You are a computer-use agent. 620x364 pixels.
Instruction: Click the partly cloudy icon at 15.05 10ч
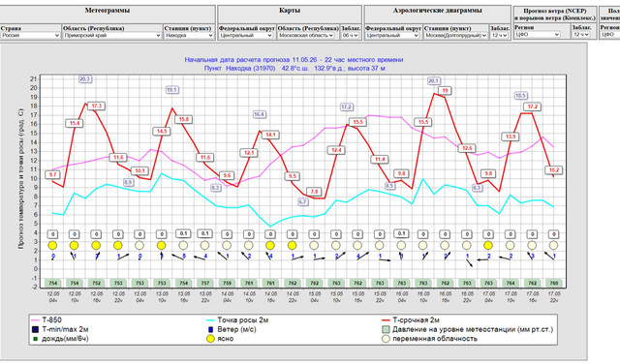(x=336, y=246)
